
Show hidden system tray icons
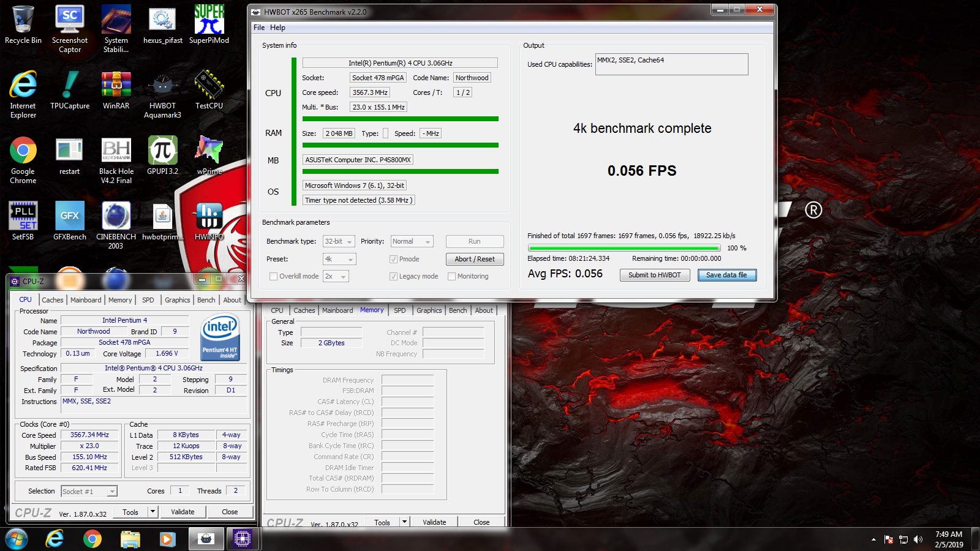point(873,539)
